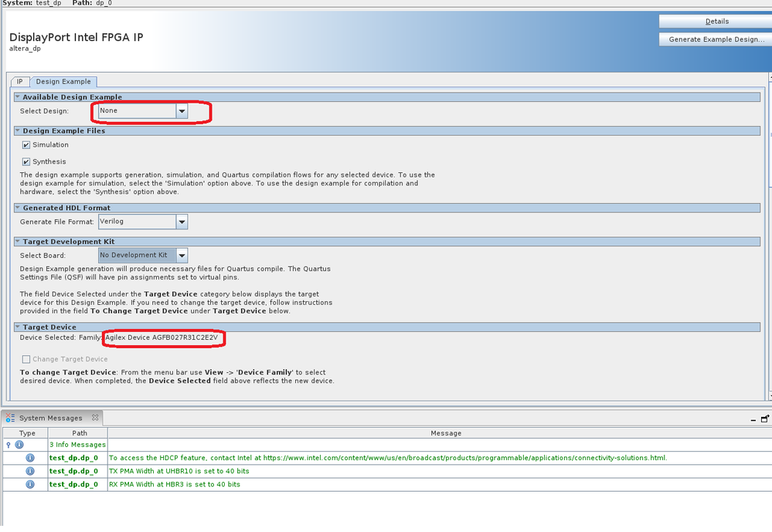Select TX PMA Width at UHBR10 message
772x532 pixels.
(179, 471)
